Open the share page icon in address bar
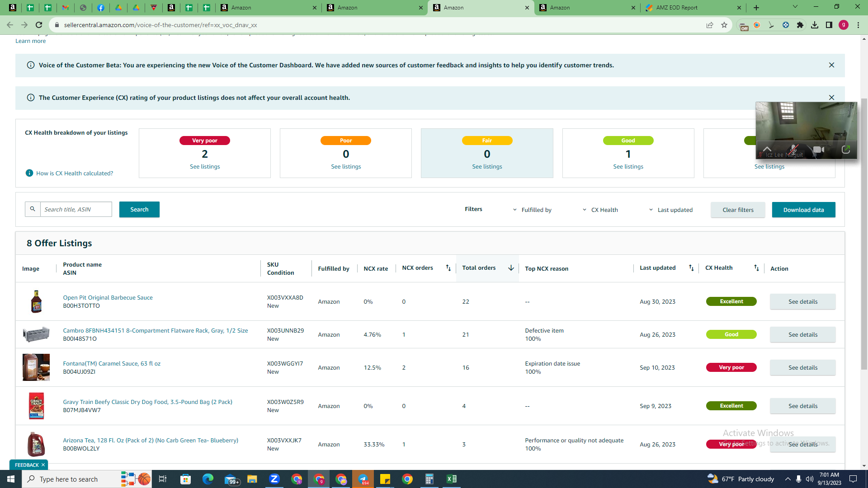Screen dimensions: 868x488 (710, 25)
